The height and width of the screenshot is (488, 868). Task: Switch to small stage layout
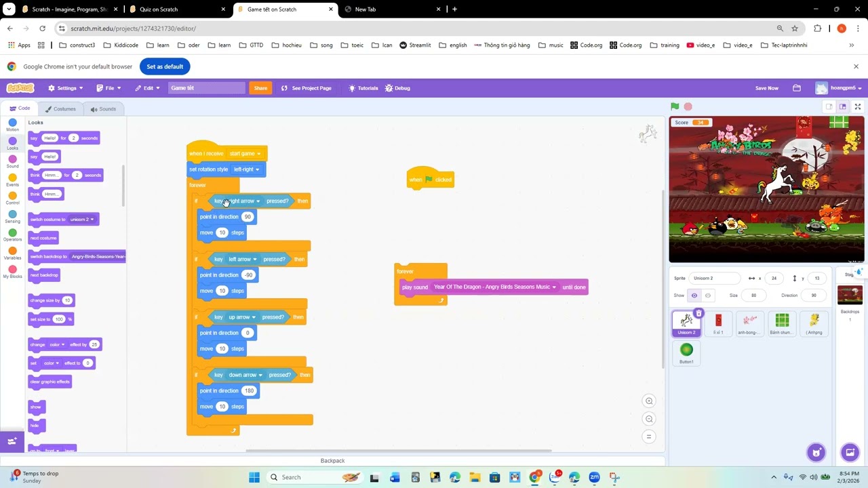click(829, 106)
